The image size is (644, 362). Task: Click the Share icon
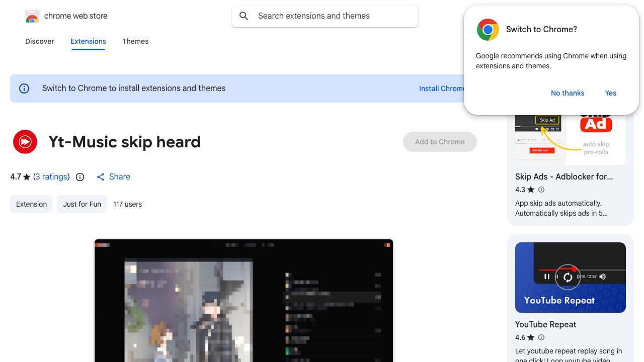pos(101,177)
